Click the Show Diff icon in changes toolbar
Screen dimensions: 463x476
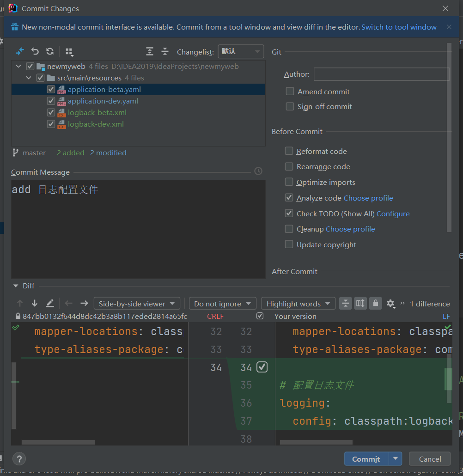20,51
